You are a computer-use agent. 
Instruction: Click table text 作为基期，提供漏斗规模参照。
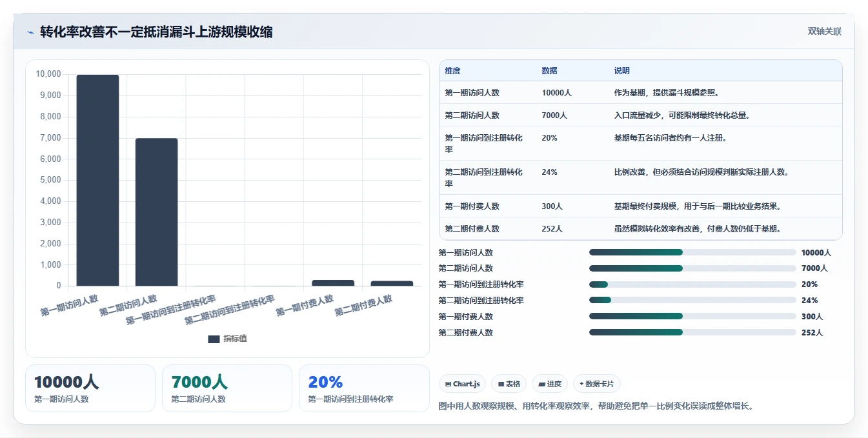click(667, 93)
